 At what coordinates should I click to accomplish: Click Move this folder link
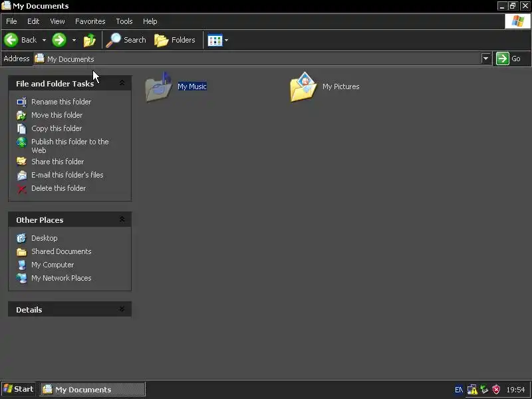pyautogui.click(x=57, y=115)
